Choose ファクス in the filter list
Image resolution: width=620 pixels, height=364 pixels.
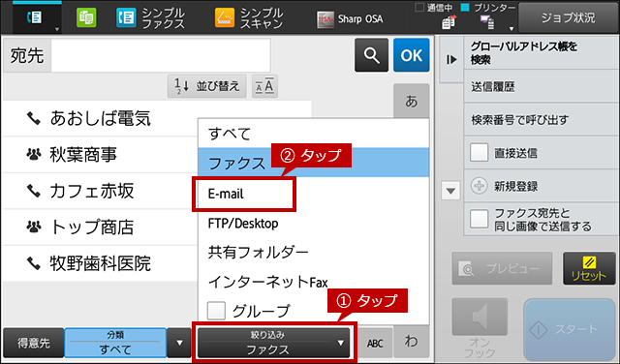pyautogui.click(x=313, y=163)
